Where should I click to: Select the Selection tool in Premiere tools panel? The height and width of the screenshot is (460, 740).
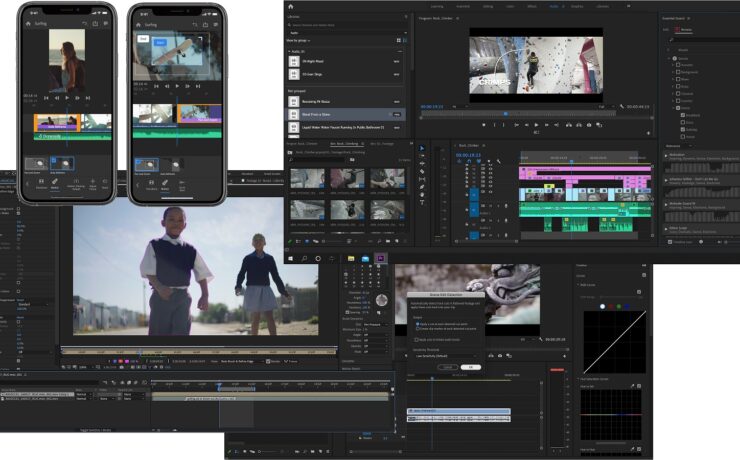[x=422, y=148]
